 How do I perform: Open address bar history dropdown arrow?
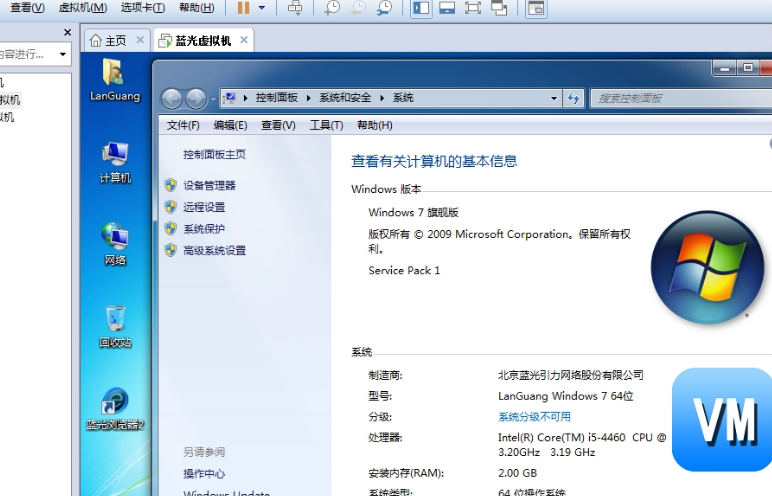[x=554, y=98]
